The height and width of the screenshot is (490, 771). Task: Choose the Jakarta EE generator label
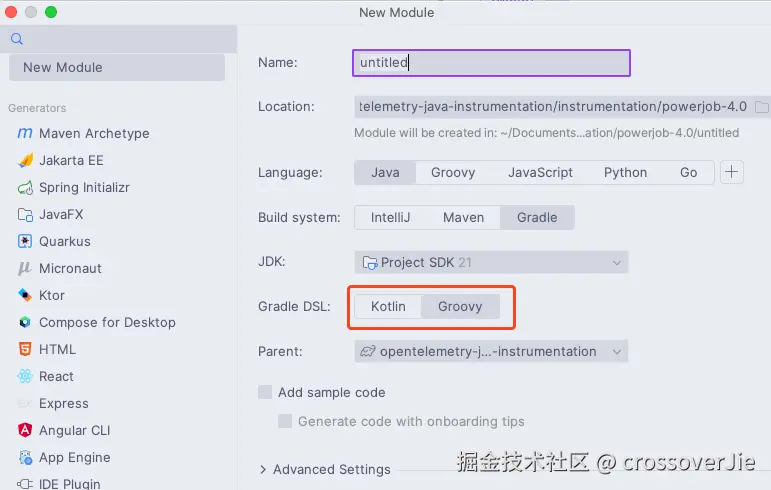tap(71, 160)
